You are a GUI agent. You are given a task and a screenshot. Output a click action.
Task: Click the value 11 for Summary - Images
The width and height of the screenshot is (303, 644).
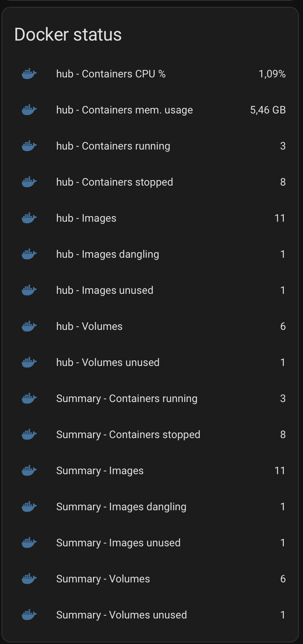[x=280, y=470]
